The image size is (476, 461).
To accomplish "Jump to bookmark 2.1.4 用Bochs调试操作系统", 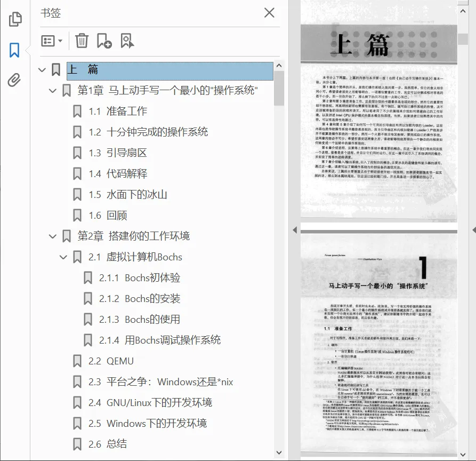I will (160, 340).
